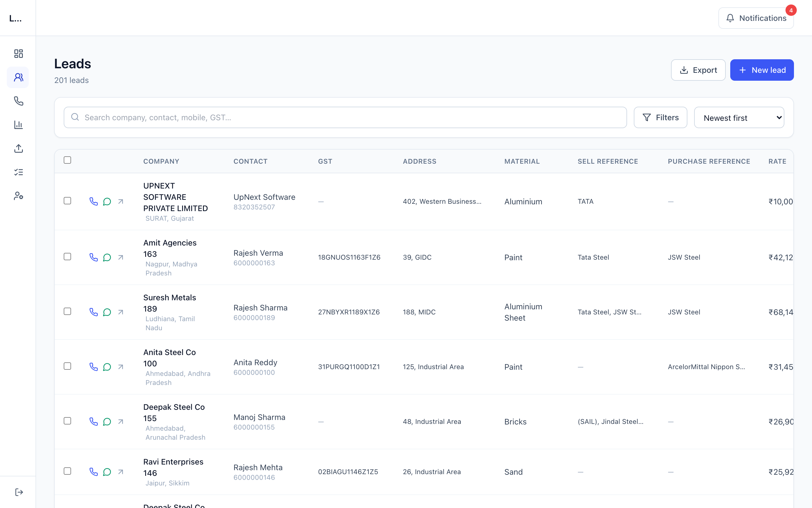This screenshot has width=812, height=508.
Task: Select the Suresh Metals 189 row checkbox
Action: 67,311
